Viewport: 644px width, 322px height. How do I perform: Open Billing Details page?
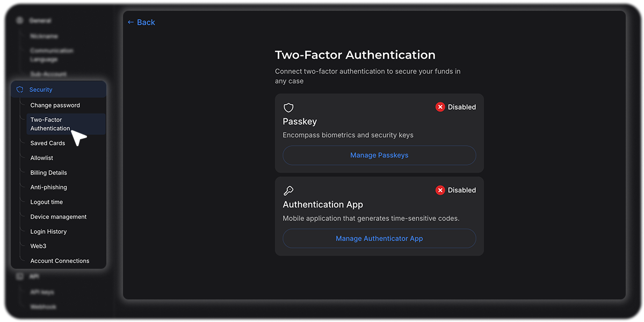point(48,173)
